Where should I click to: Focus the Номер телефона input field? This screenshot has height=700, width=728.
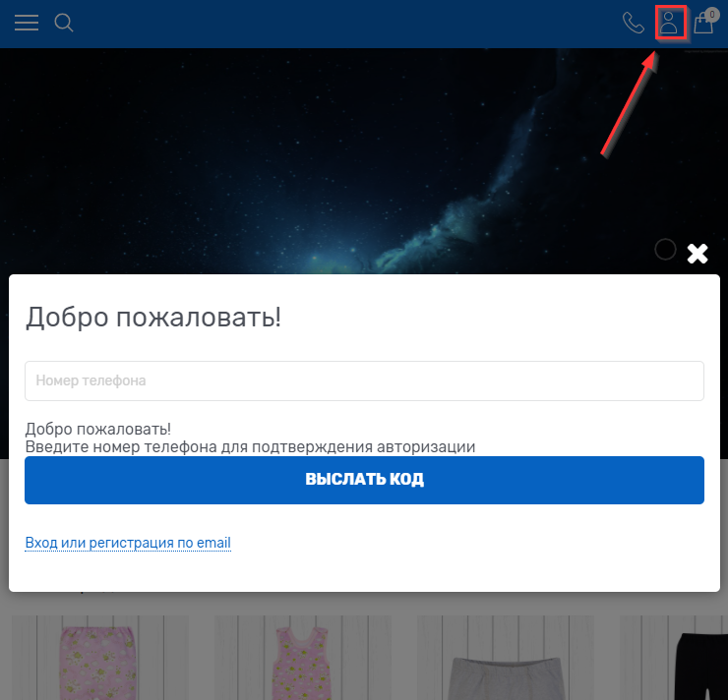[364, 380]
